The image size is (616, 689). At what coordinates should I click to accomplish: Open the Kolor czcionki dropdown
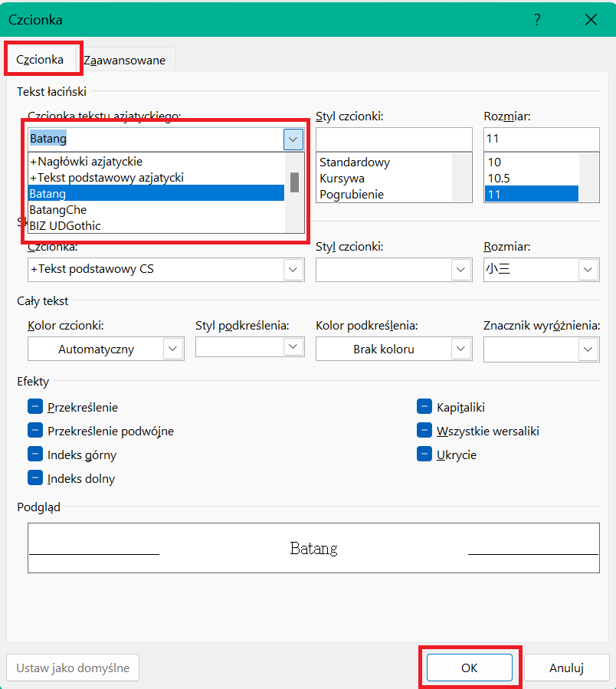tap(173, 349)
